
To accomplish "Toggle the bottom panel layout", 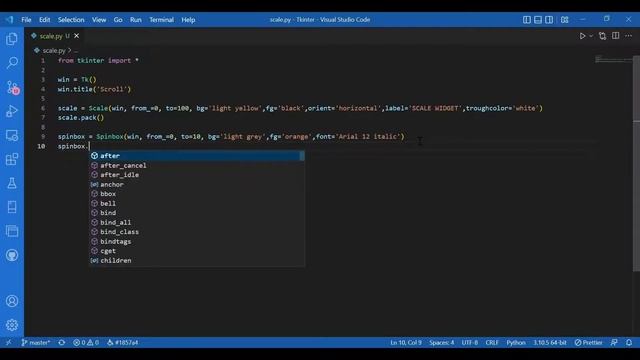I will [538, 20].
